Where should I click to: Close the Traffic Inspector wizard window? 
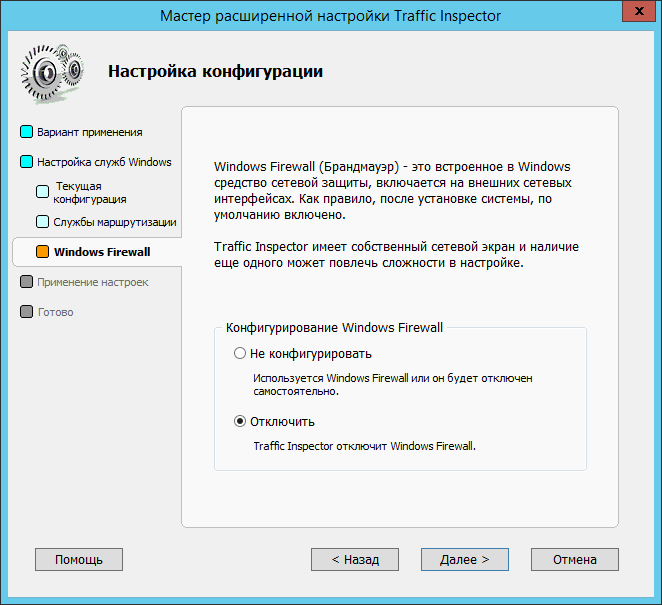pyautogui.click(x=639, y=11)
